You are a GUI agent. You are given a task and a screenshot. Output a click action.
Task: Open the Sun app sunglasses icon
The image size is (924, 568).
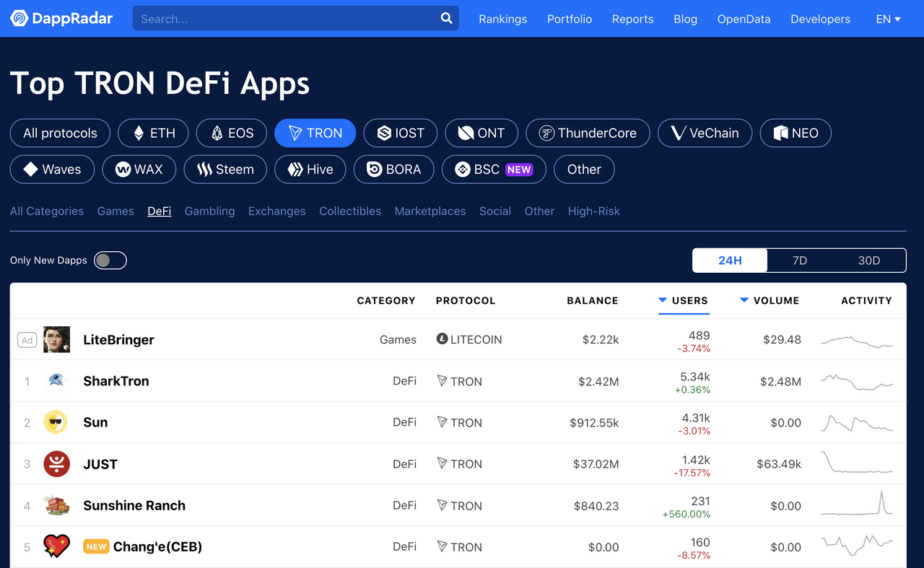pyautogui.click(x=56, y=422)
